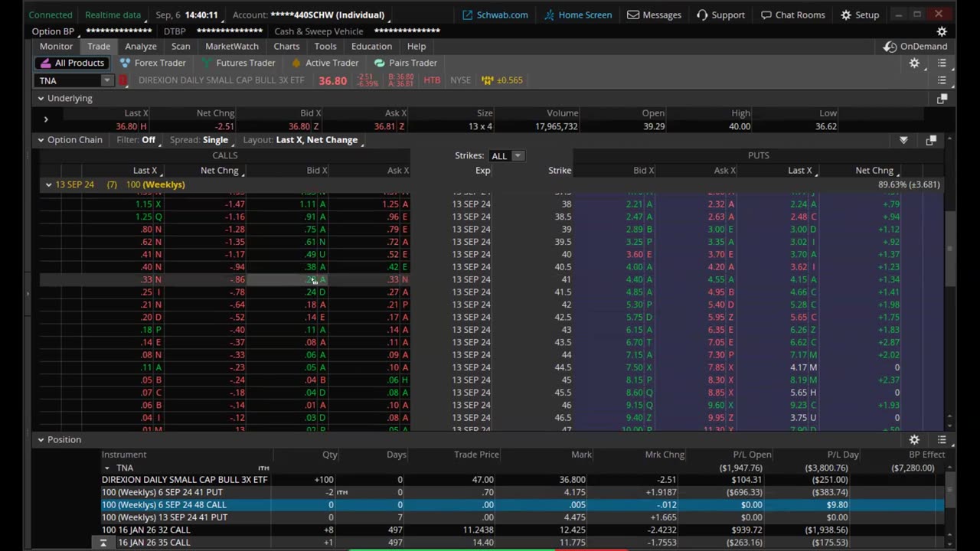This screenshot has height=551, width=980.
Task: Click the Pairs Trader icon
Action: 380,63
